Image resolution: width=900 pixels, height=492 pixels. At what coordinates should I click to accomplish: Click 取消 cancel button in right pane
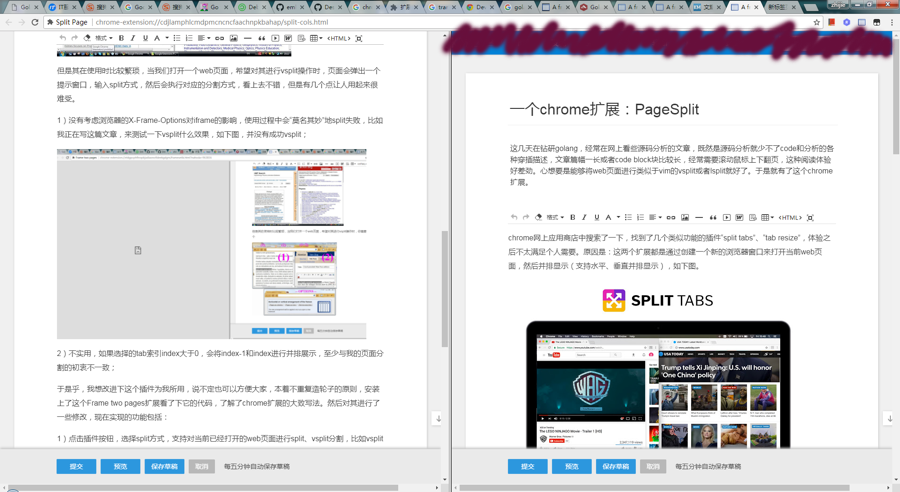click(653, 466)
